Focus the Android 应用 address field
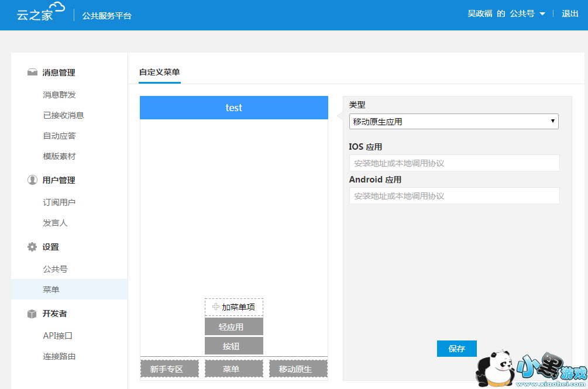This screenshot has width=588, height=389. click(454, 196)
